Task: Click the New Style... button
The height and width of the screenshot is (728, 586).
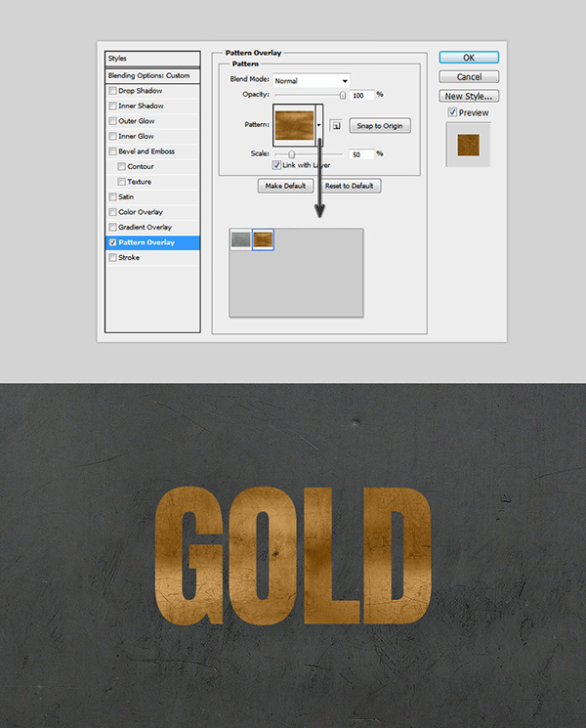Action: click(x=469, y=96)
